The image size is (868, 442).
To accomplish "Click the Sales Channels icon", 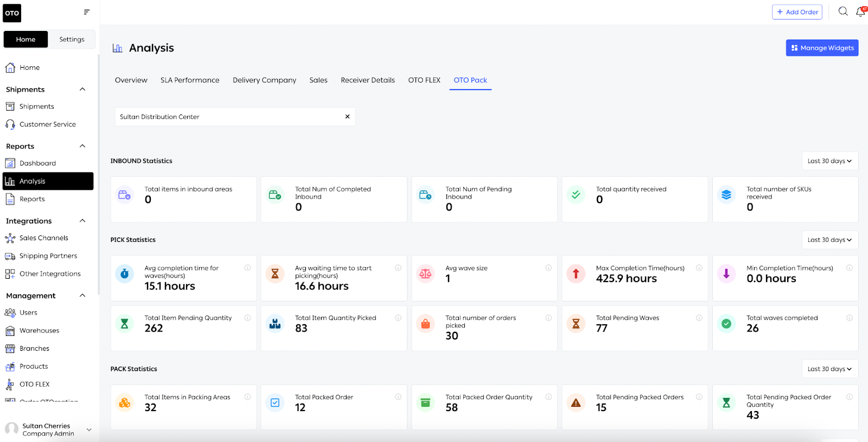I will (10, 238).
